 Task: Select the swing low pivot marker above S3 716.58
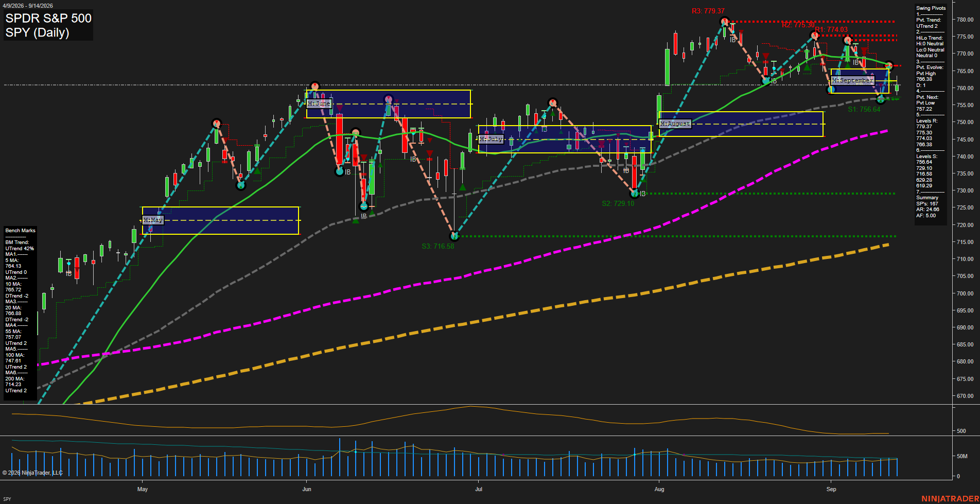tap(454, 236)
